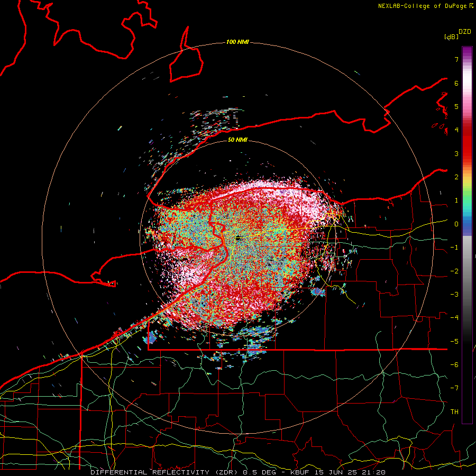Click the -5 value on color scale
This screenshot has width=476, height=476.
coord(454,342)
